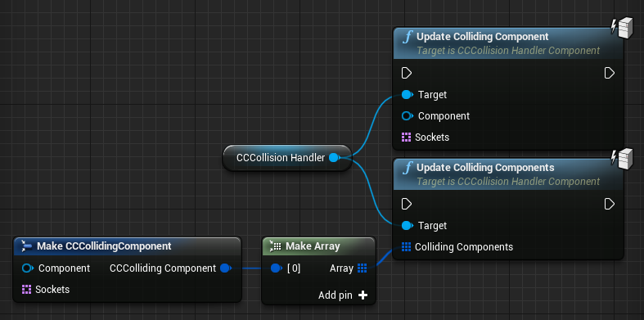Click exec input pin on Update Colliding Components

click(x=406, y=204)
